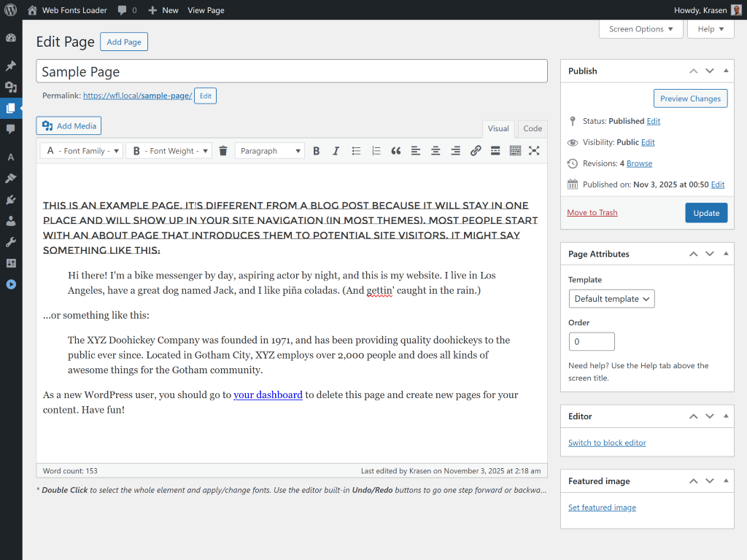
Task: Switch to the Code editor tab
Action: 532,128
